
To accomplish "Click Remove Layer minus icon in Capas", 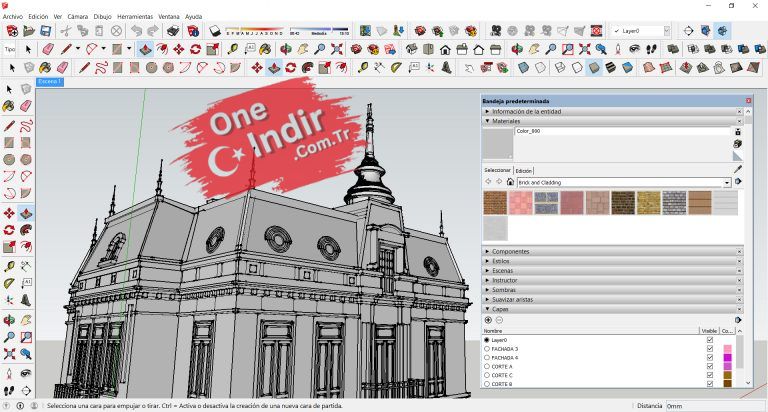I will 499,320.
